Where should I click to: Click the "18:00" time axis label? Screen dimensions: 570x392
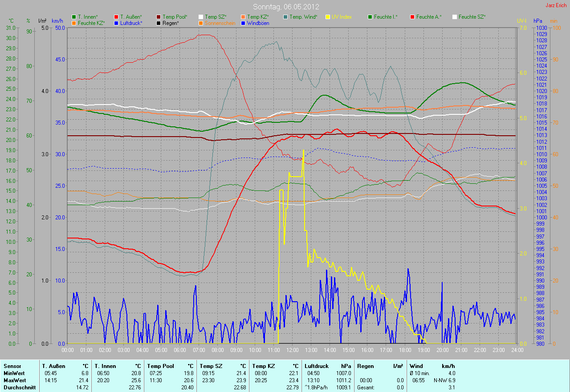(x=404, y=350)
